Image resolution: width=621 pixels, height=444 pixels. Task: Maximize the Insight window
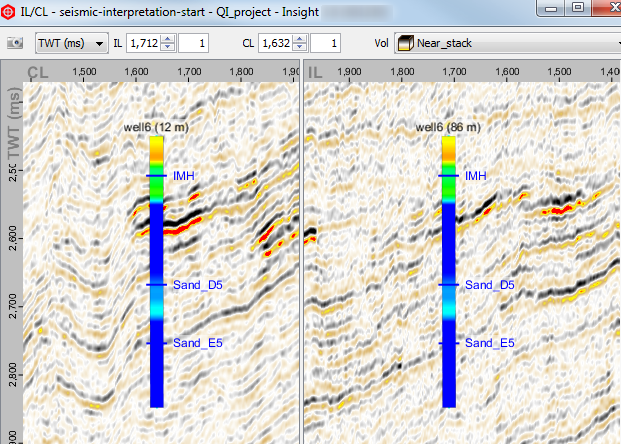(578, 8)
